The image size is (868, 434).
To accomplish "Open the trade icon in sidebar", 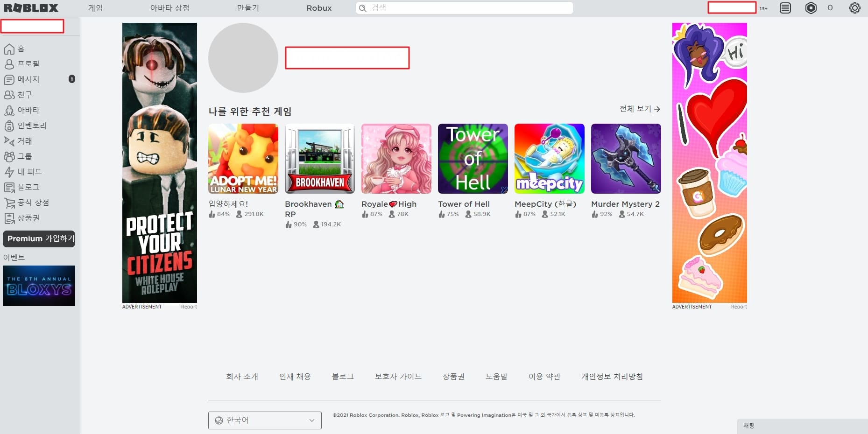I will point(9,141).
